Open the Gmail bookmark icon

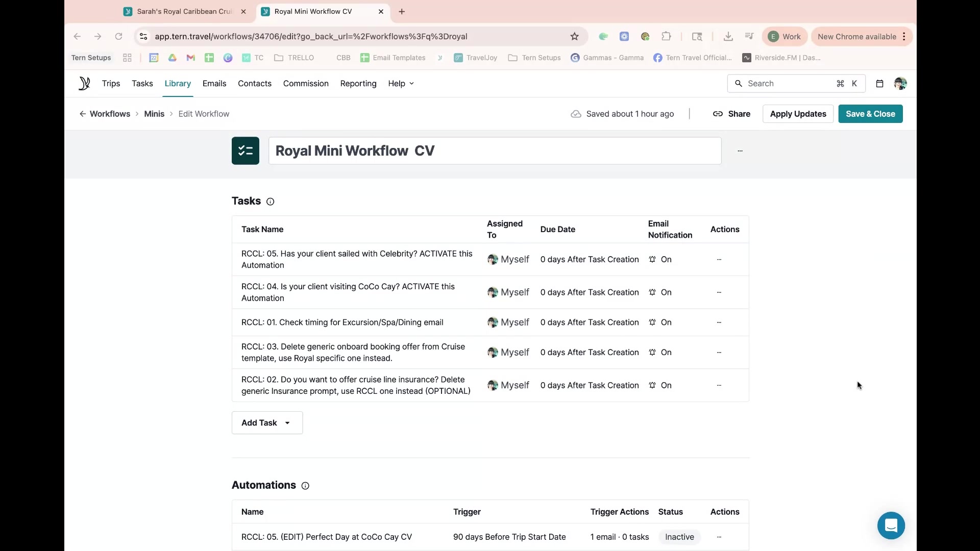pyautogui.click(x=191, y=58)
